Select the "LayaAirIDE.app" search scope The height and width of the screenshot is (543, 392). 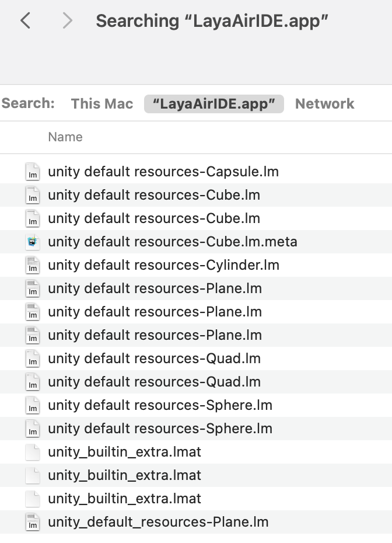pyautogui.click(x=213, y=104)
